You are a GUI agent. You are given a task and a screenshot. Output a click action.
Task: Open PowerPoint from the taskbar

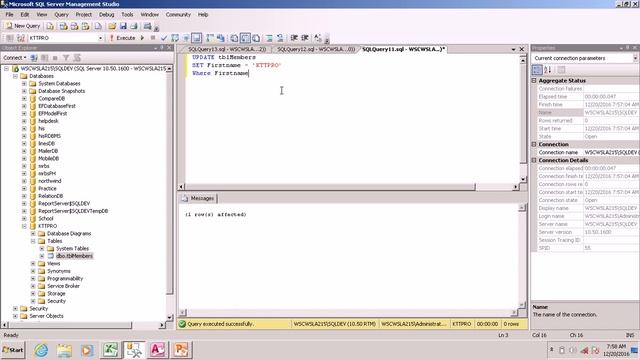coord(181,350)
